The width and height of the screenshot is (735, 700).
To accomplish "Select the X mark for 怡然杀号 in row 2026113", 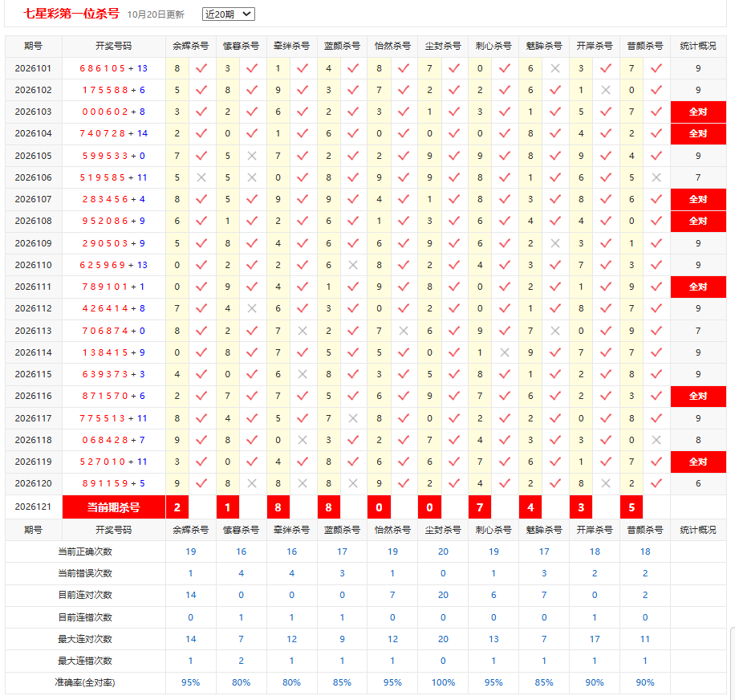I will 404,331.
